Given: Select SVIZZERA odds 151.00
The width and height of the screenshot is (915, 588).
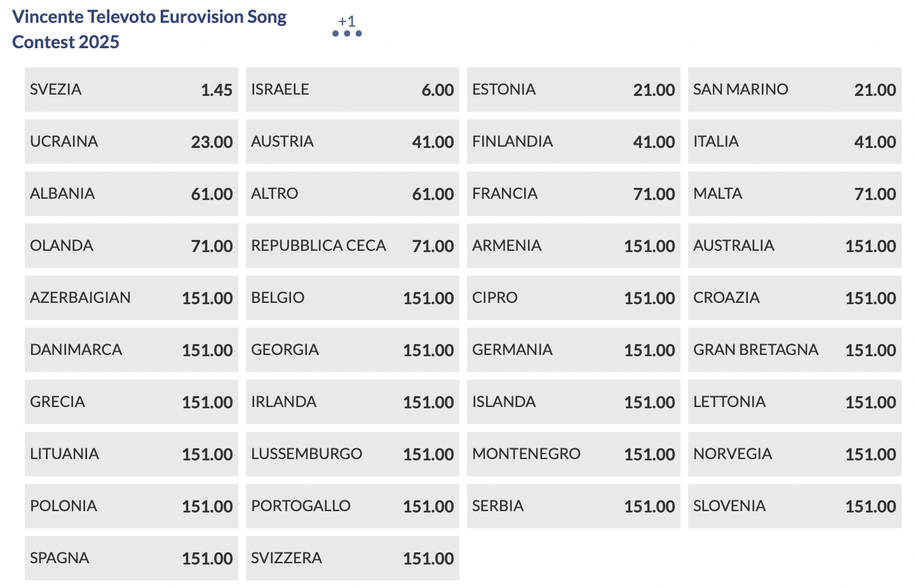Looking at the screenshot, I should click(x=353, y=558).
